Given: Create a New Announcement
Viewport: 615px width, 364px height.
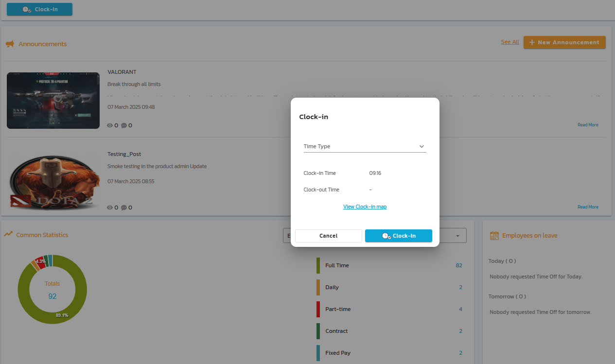Looking at the screenshot, I should coord(564,42).
